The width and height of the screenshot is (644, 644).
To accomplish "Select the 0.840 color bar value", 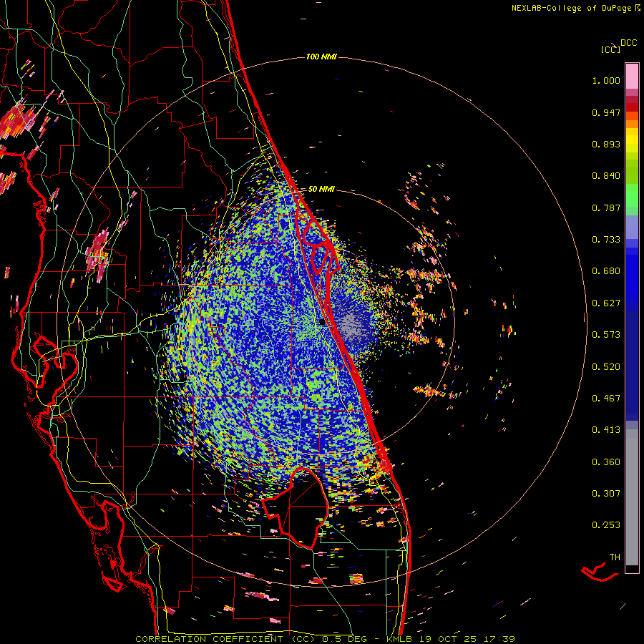I will (x=606, y=176).
